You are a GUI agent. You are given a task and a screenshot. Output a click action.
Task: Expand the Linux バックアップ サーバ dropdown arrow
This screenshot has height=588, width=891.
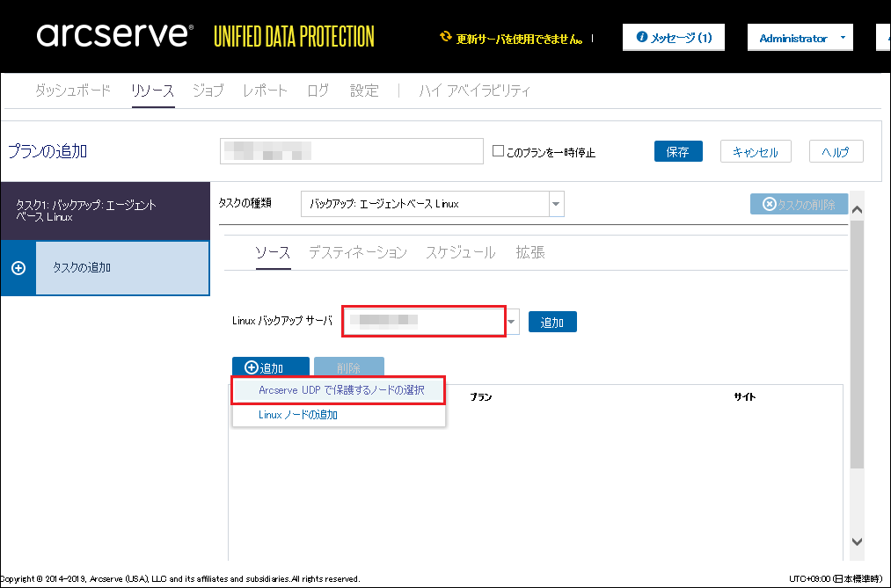click(x=512, y=322)
